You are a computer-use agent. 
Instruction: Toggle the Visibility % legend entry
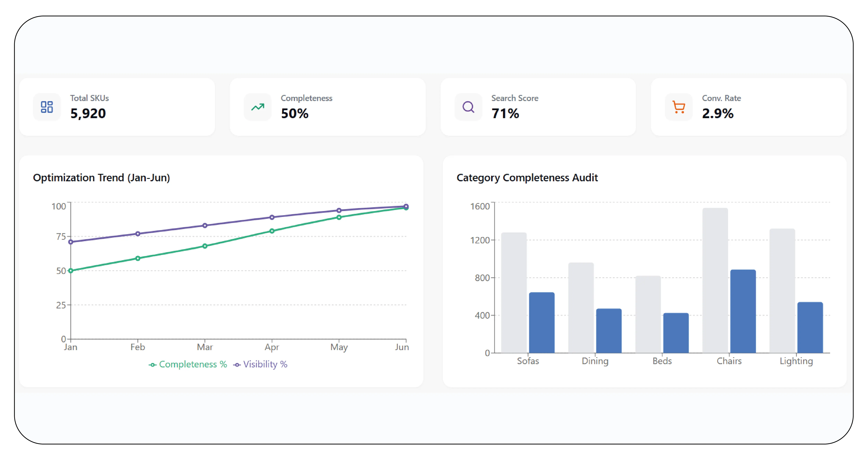point(260,364)
